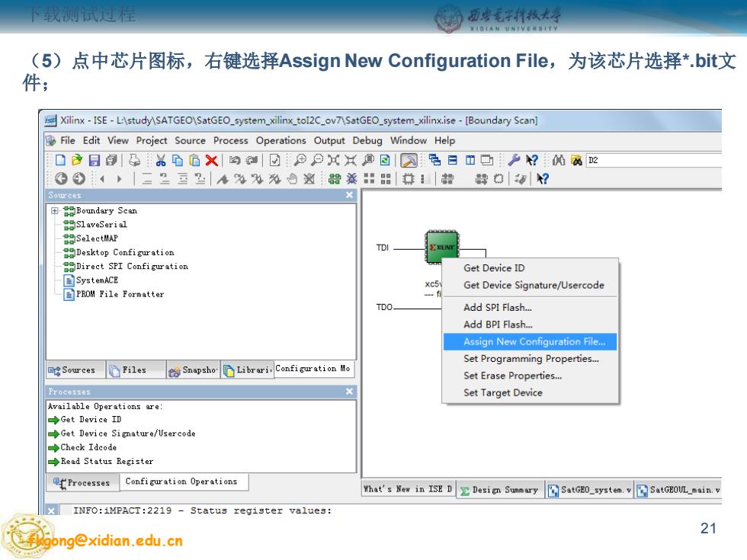Screen dimensions: 747x560
Task: Open the Project menu
Action: click(x=152, y=140)
